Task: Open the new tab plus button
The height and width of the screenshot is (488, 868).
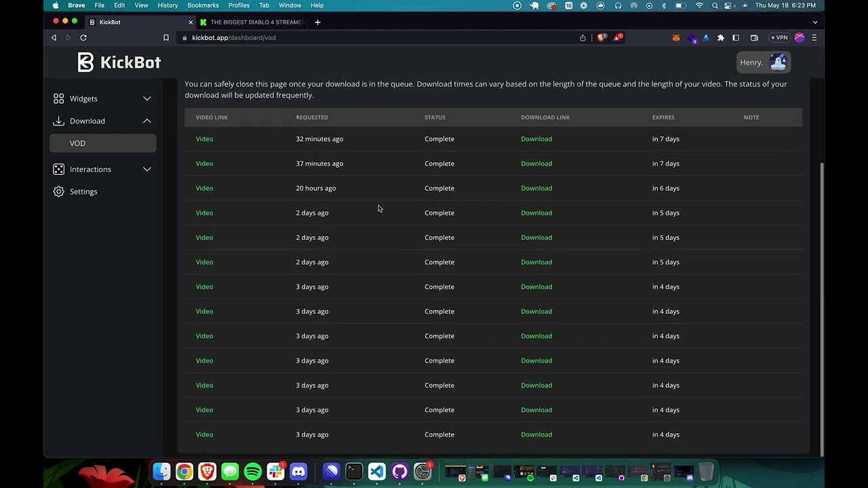Action: point(317,22)
